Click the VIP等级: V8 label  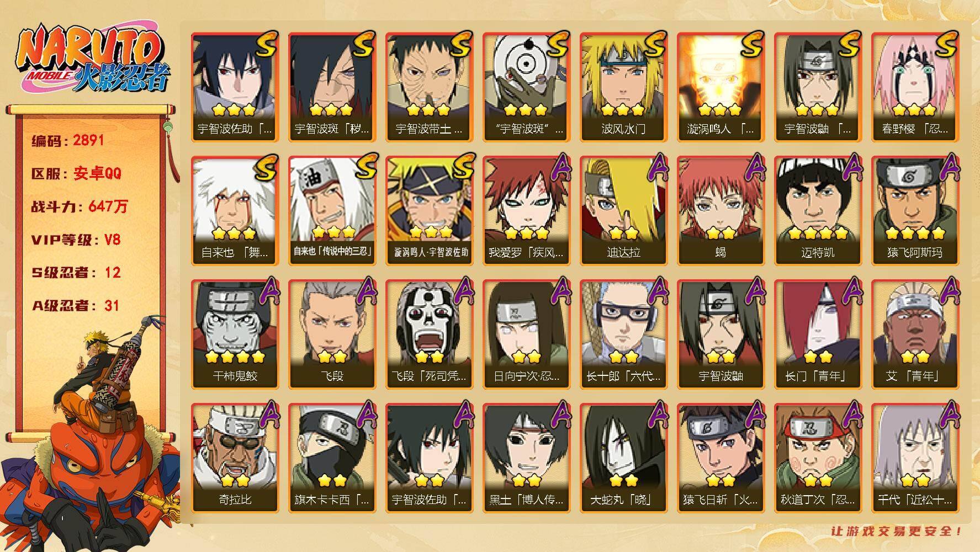coord(76,240)
